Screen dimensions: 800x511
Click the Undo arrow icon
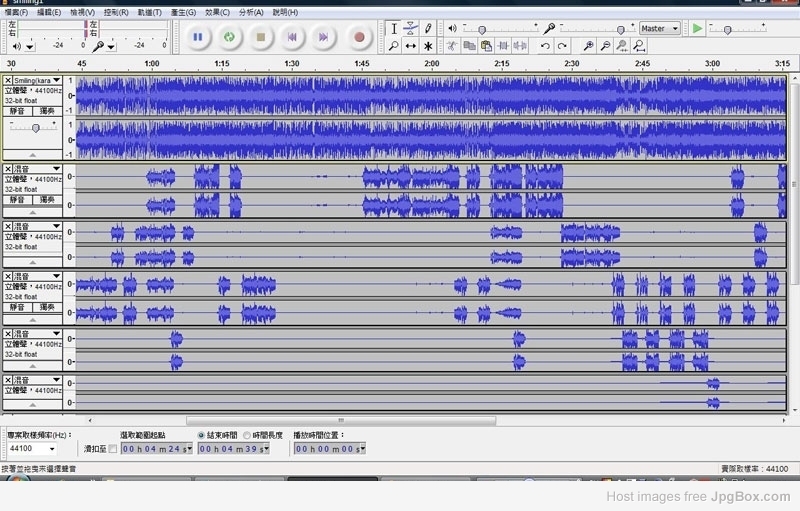click(545, 46)
